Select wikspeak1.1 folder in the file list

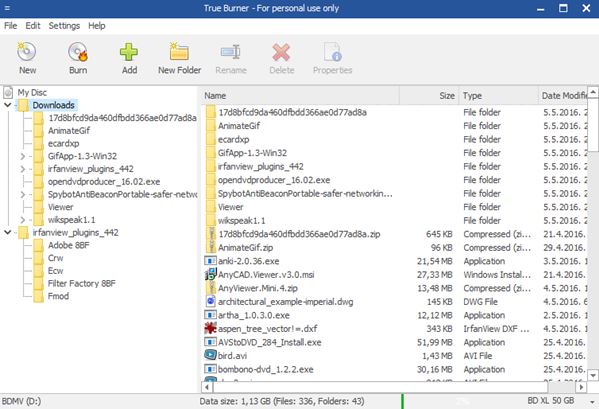pos(241,221)
